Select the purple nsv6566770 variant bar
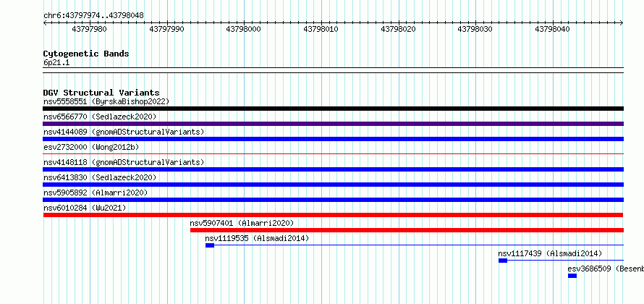Screen dimensions: 644x304 pyautogui.click(x=333, y=124)
